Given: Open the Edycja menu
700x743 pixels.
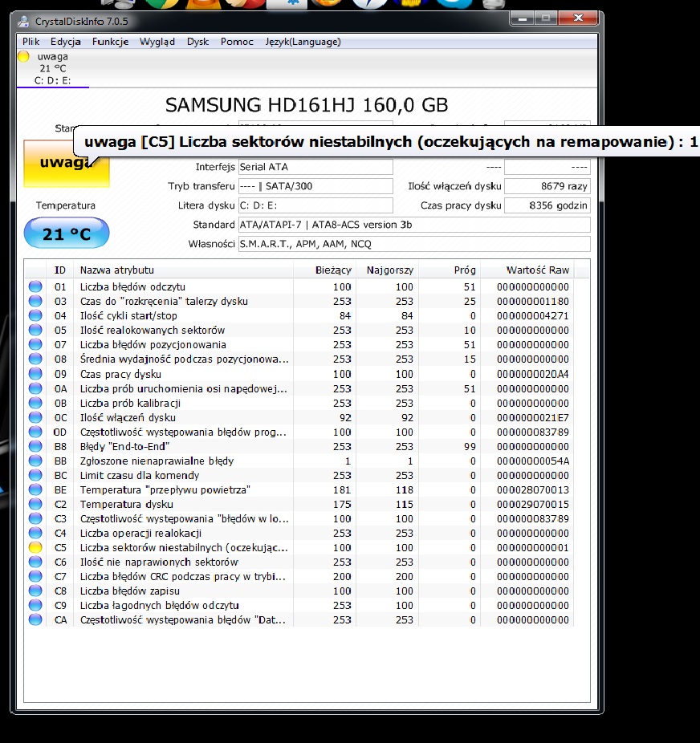Looking at the screenshot, I should tap(65, 42).
